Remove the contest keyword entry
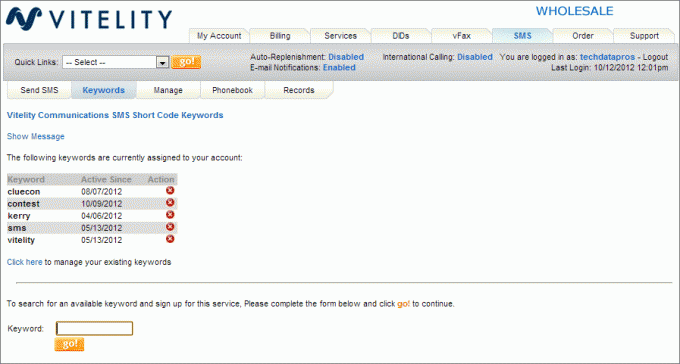The image size is (680, 364). pos(170,203)
